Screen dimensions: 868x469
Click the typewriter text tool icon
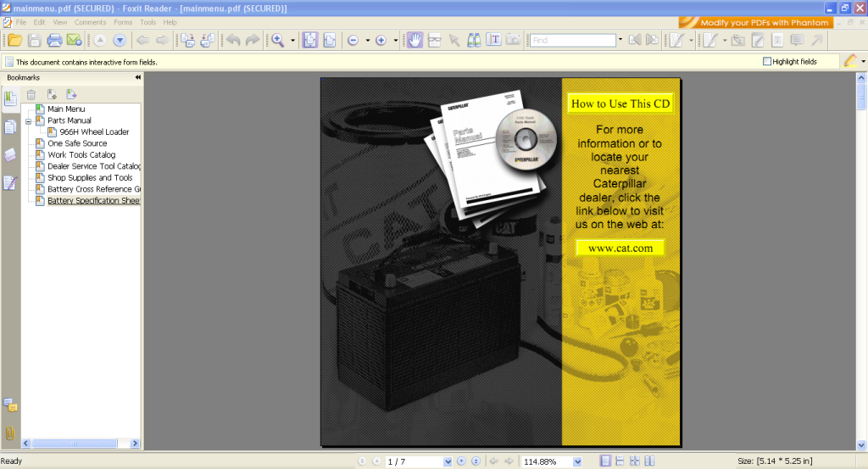point(777,40)
